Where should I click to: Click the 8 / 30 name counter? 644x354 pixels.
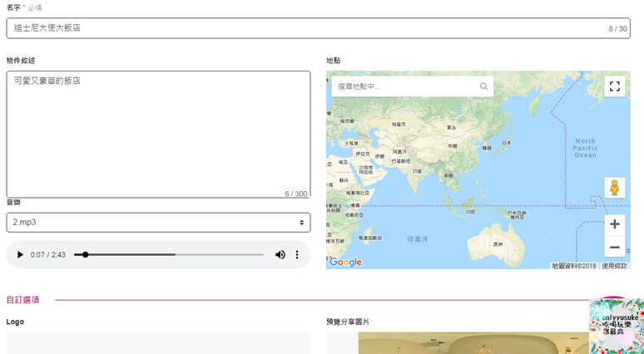click(617, 29)
